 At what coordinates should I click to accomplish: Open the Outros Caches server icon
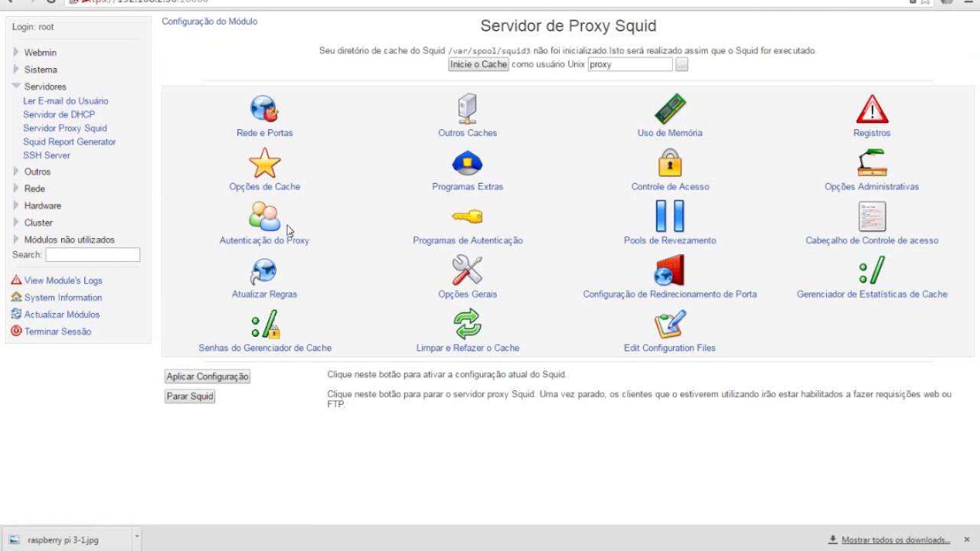(467, 109)
